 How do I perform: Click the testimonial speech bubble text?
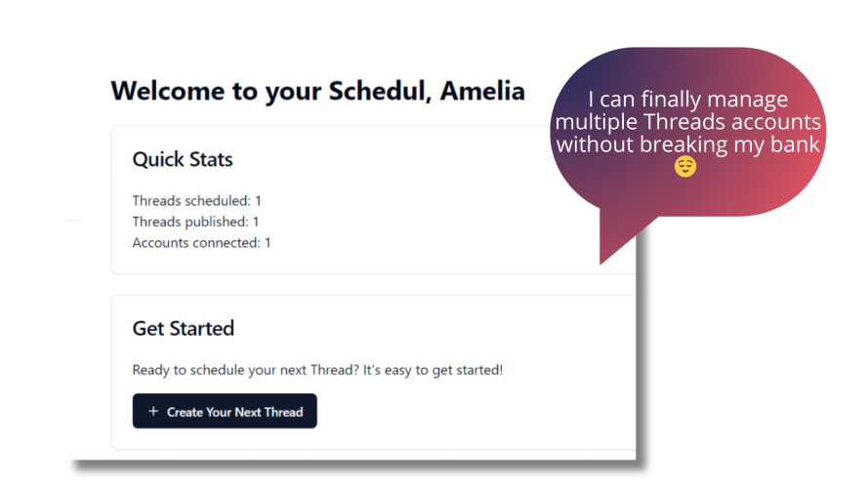(688, 122)
